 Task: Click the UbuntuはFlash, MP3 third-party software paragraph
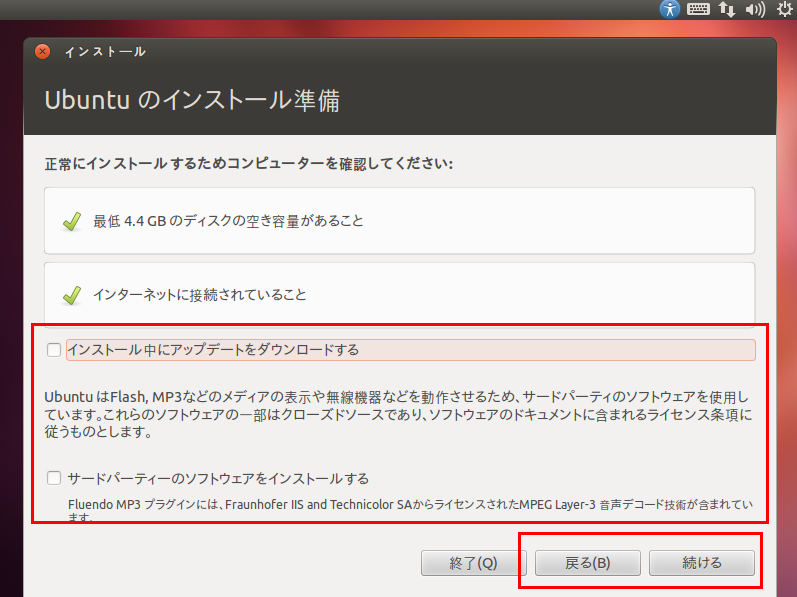coord(398,415)
